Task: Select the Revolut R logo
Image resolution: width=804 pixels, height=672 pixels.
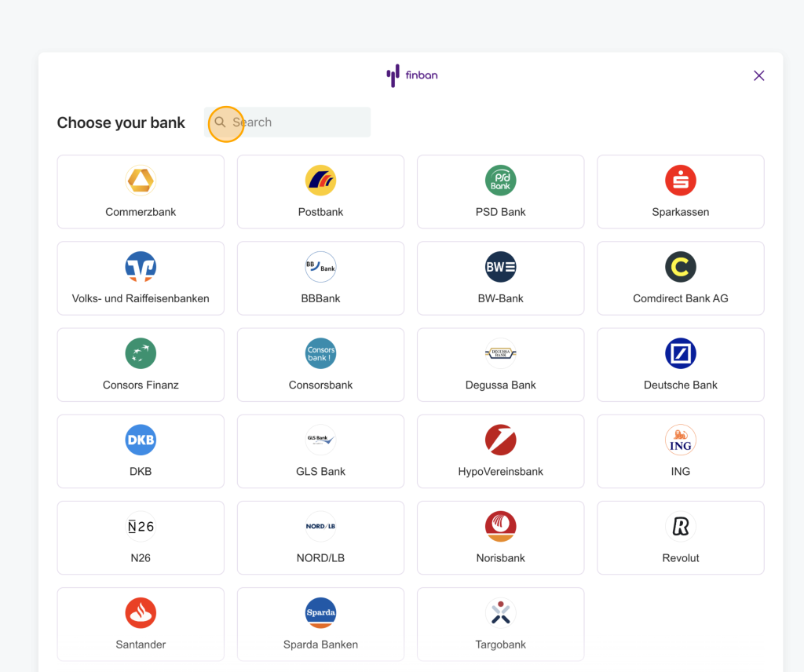Action: coord(680,527)
